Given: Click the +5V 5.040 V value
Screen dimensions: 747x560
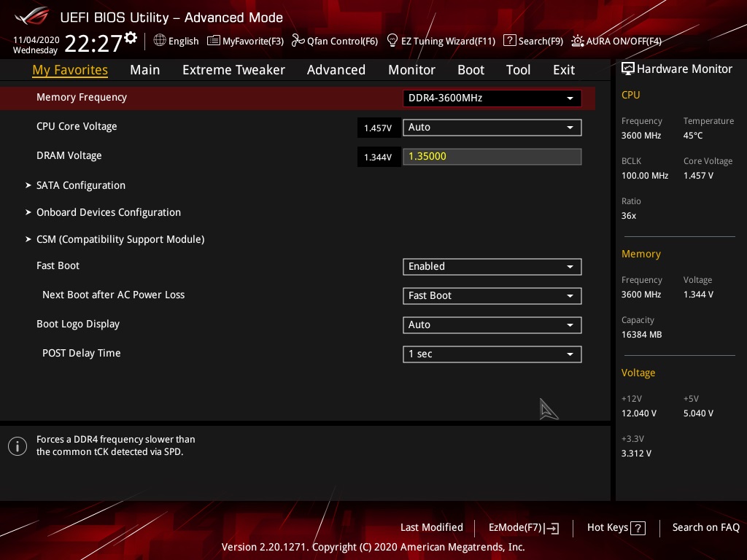Looking at the screenshot, I should click(698, 413).
